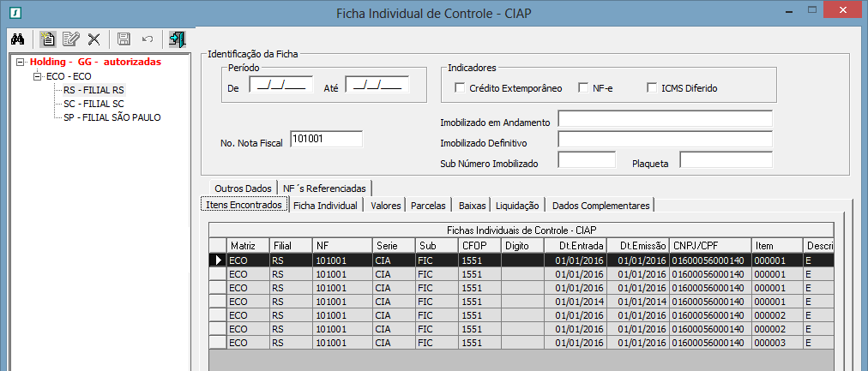Click the undo arrow icon
The height and width of the screenshot is (371, 868).
[x=147, y=39]
